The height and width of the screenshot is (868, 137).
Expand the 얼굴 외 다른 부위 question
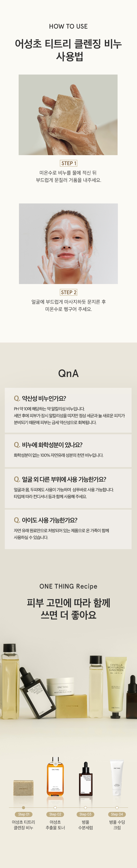pyautogui.click(x=68, y=488)
